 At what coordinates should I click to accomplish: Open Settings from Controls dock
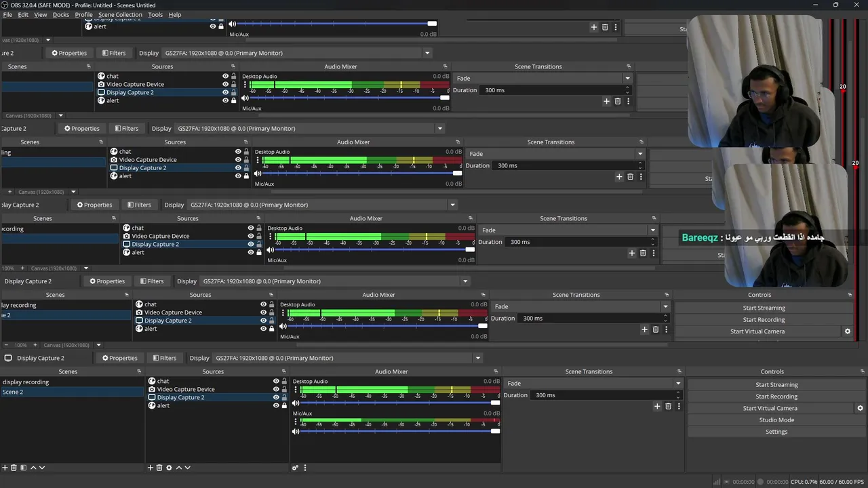pyautogui.click(x=776, y=432)
